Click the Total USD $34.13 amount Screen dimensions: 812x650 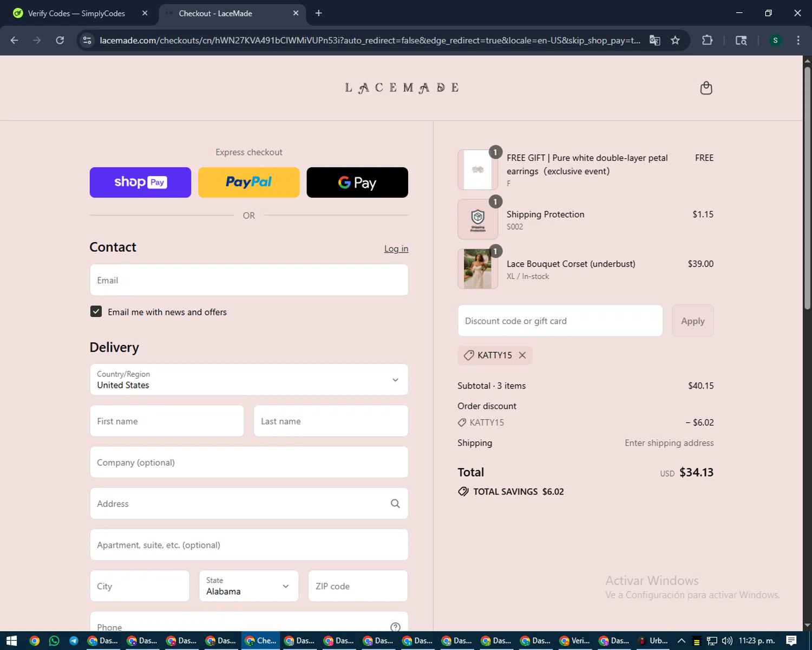pos(696,472)
